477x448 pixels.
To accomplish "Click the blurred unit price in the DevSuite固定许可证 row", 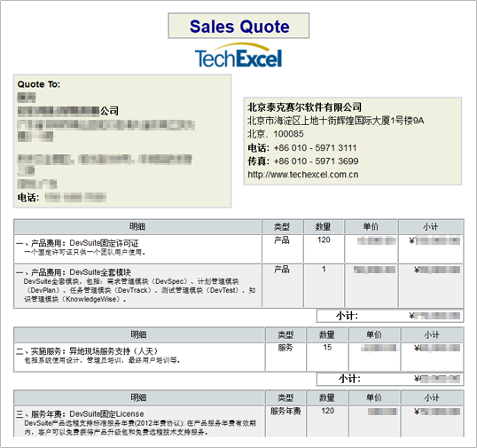I will pos(377,240).
